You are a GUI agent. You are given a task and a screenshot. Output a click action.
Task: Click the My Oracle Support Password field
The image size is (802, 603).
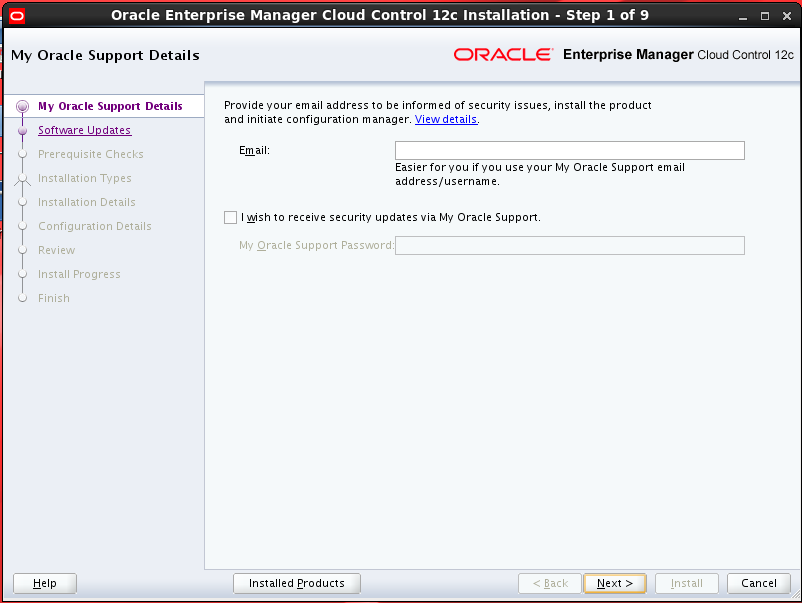(569, 245)
